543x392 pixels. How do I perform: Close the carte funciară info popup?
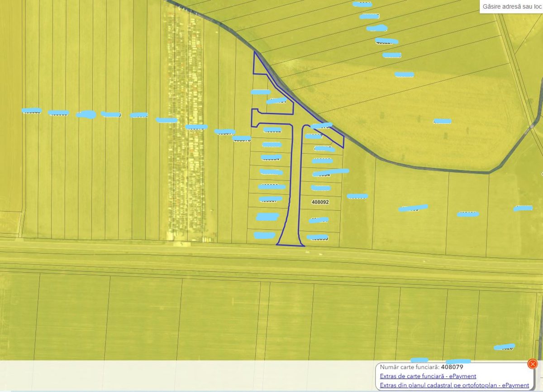click(x=533, y=364)
